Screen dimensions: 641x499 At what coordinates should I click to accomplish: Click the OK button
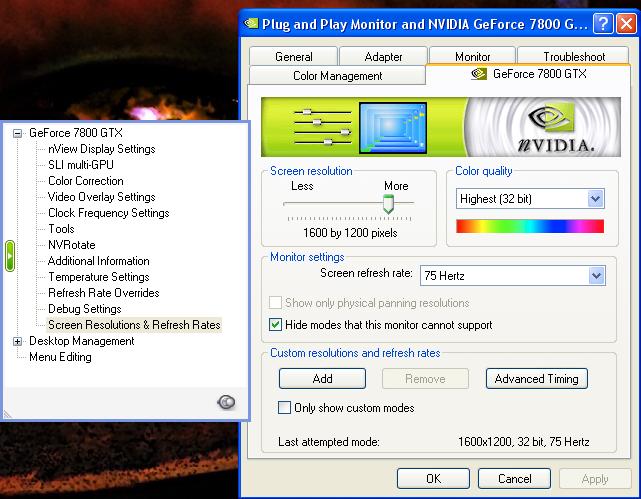433,479
